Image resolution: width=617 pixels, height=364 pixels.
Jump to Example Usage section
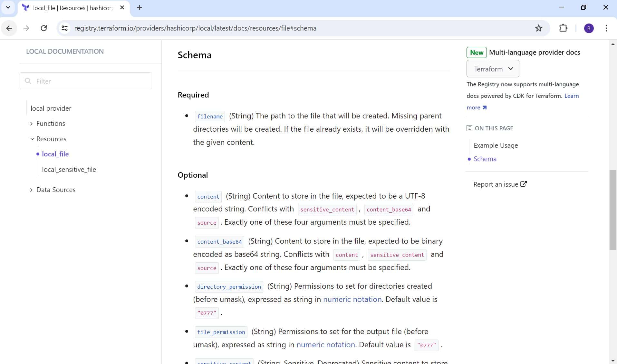tap(496, 145)
